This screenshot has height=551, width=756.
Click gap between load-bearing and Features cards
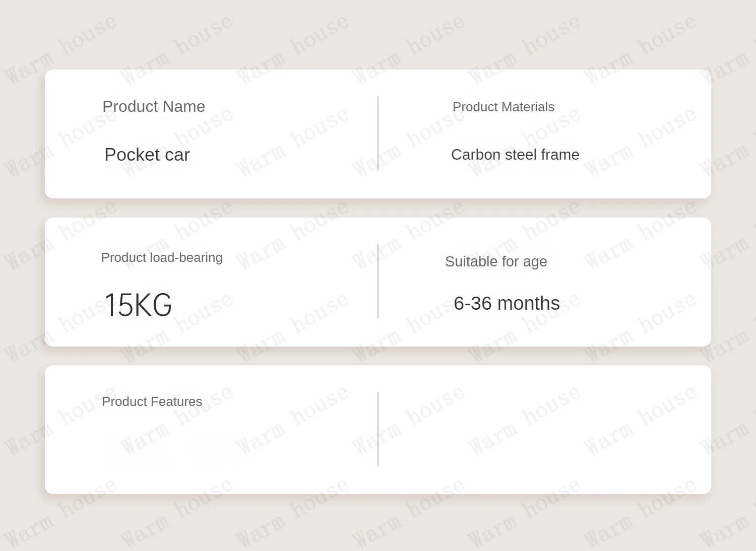[378, 356]
